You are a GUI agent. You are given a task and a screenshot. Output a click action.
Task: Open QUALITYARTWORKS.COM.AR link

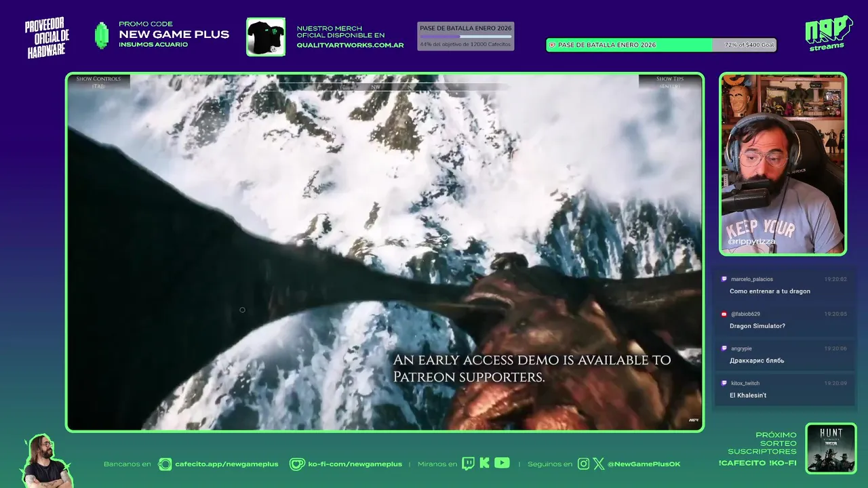click(350, 45)
